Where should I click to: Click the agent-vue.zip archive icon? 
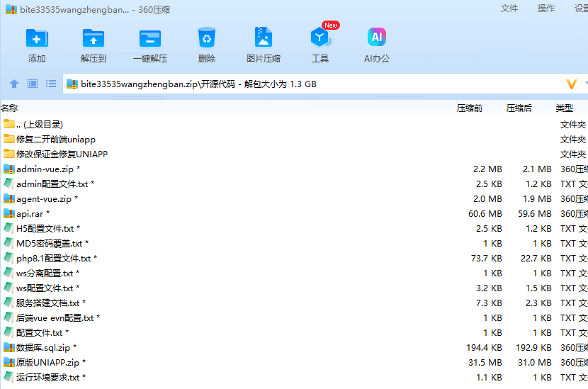click(x=9, y=198)
